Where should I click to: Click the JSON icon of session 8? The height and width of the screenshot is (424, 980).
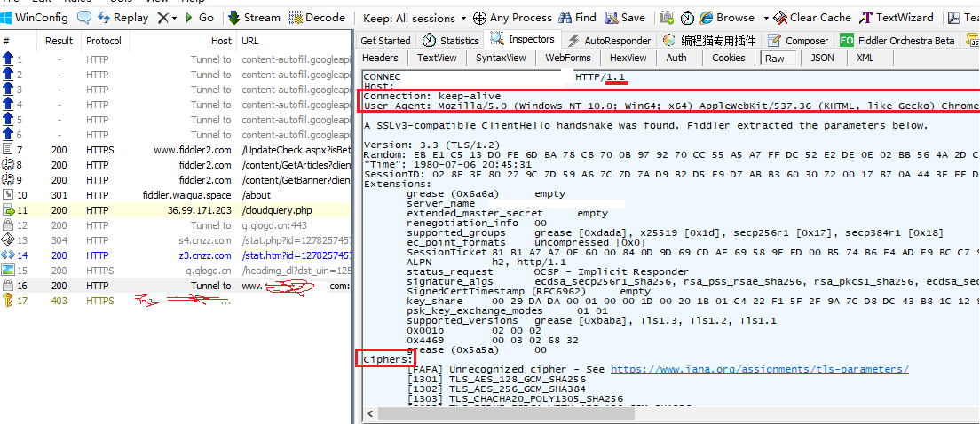(8, 165)
